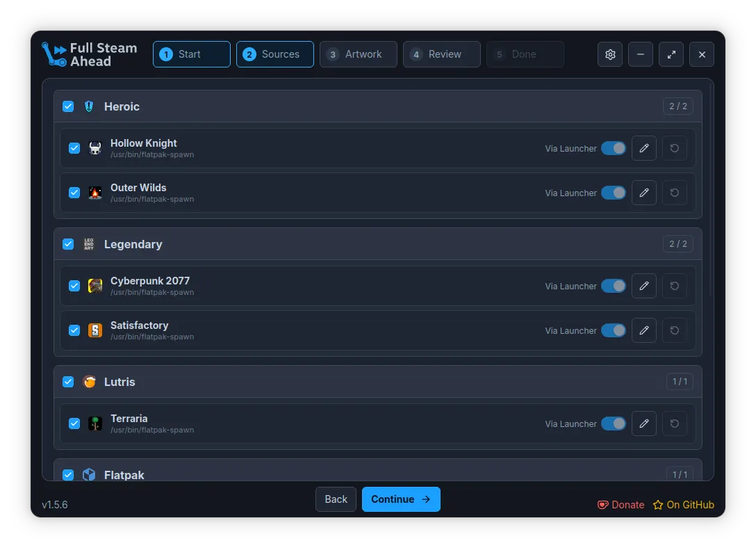
Task: Reset the Terraria entry
Action: coord(675,424)
